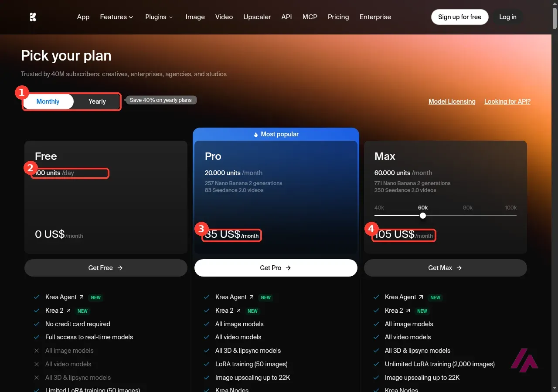
Task: Open API in the top navigation
Action: (286, 17)
